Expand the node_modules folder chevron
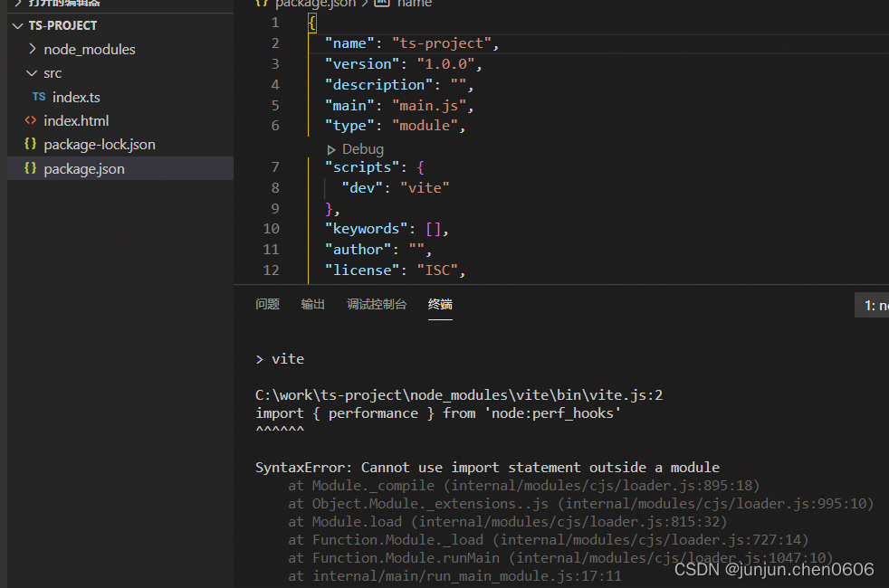The image size is (889, 588). coord(33,49)
